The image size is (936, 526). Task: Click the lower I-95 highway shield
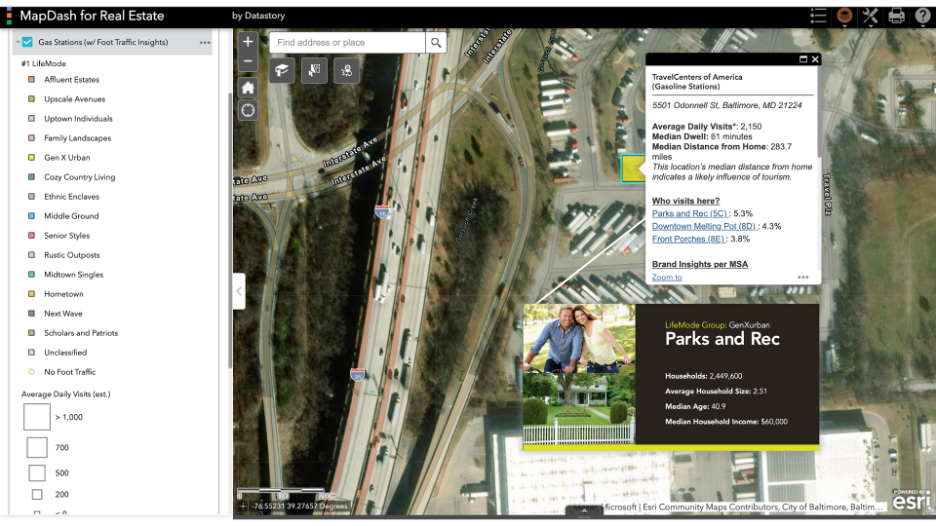point(357,375)
